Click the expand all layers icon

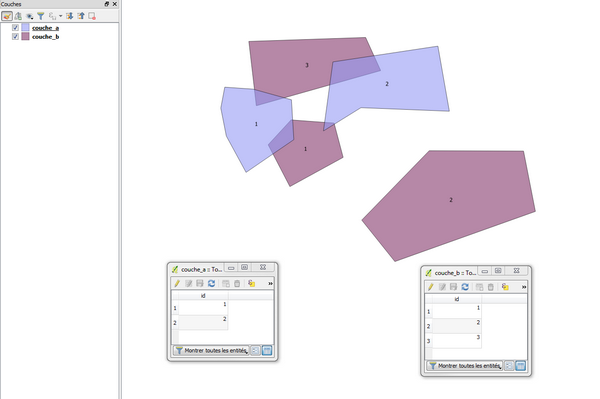69,16
